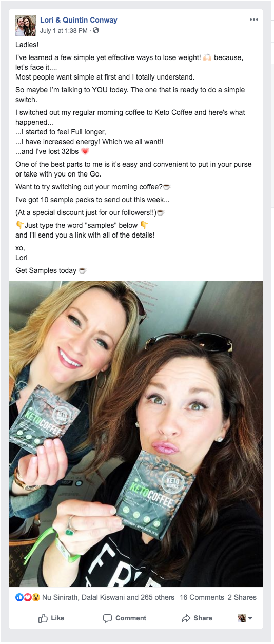Click the small avatar beside Share
274x644 pixels.
point(241,618)
